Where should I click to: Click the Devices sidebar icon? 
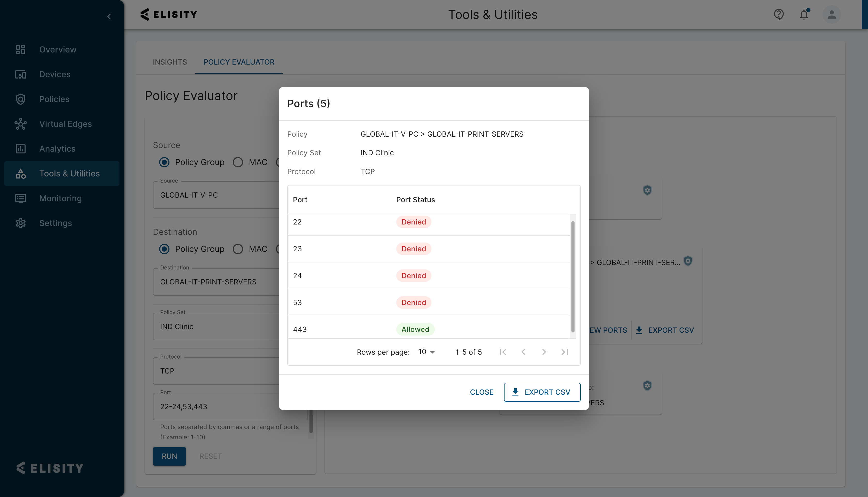click(20, 74)
